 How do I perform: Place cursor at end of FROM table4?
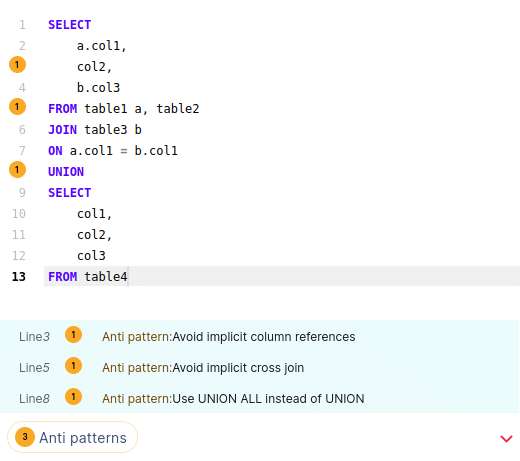(128, 277)
